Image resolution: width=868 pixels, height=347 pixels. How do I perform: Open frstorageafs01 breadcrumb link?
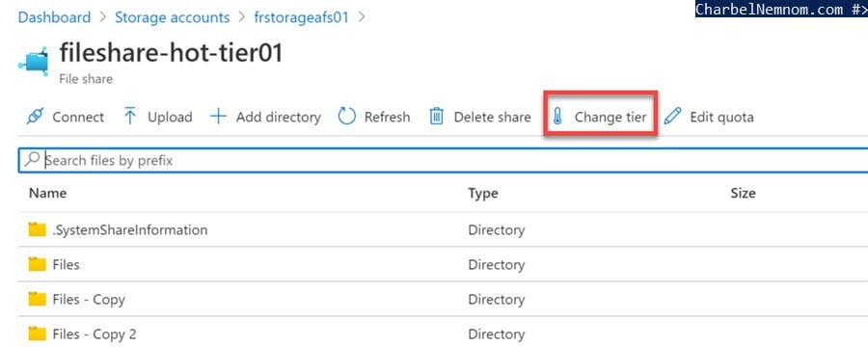tap(302, 17)
